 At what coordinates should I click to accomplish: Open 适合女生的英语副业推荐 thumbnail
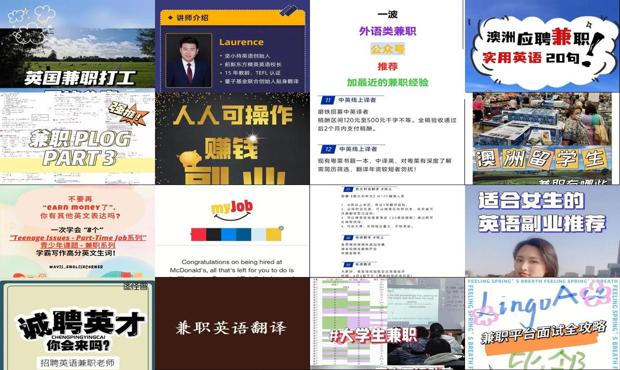tap(542, 231)
